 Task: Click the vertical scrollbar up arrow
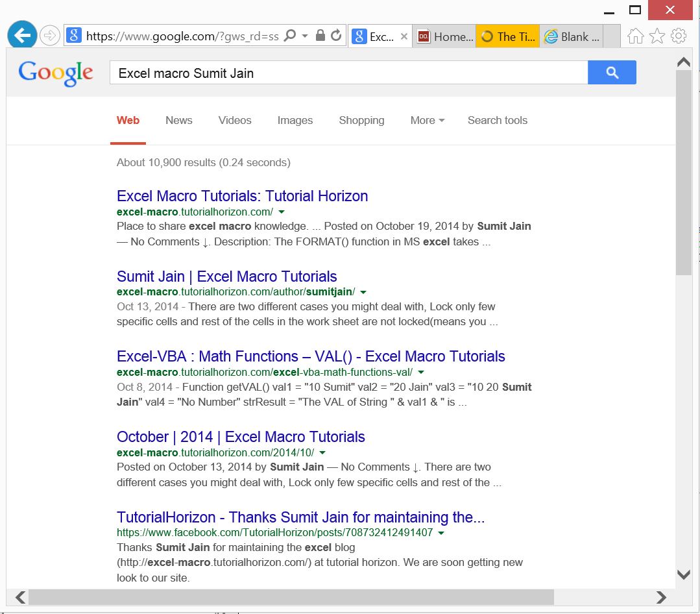point(684,62)
